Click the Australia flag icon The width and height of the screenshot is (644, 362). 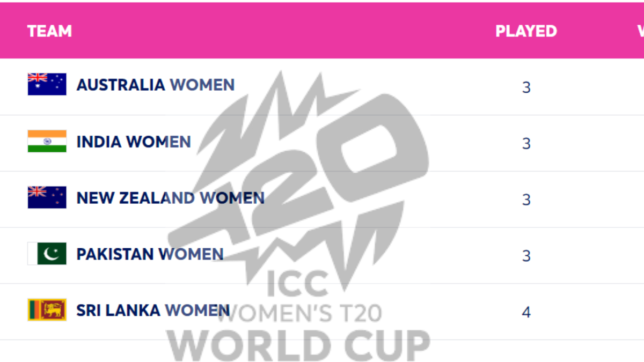(47, 85)
